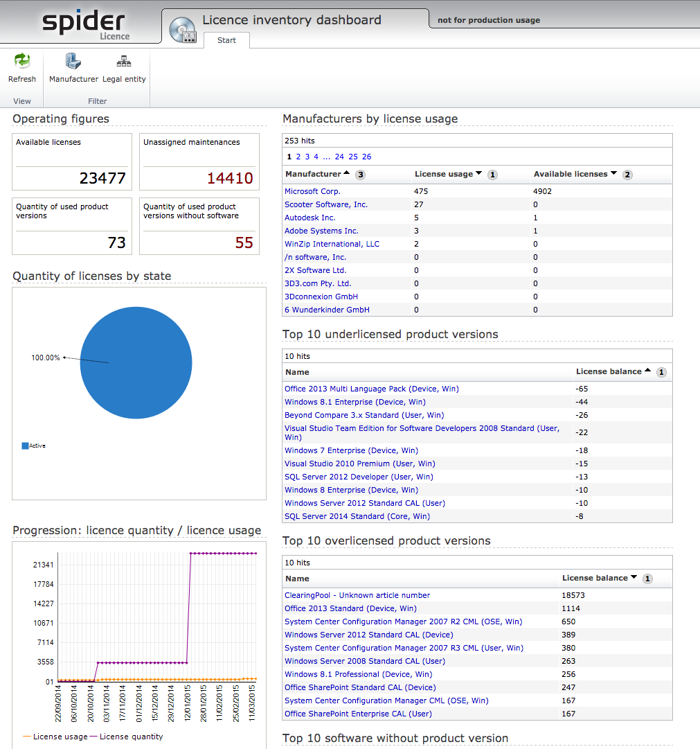Click the Refresh icon

coord(22,62)
